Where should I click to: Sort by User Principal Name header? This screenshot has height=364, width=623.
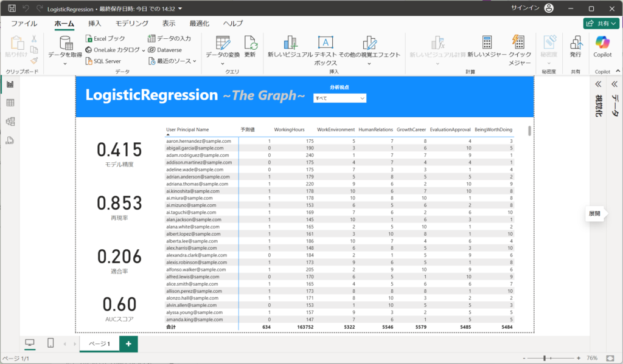187,129
